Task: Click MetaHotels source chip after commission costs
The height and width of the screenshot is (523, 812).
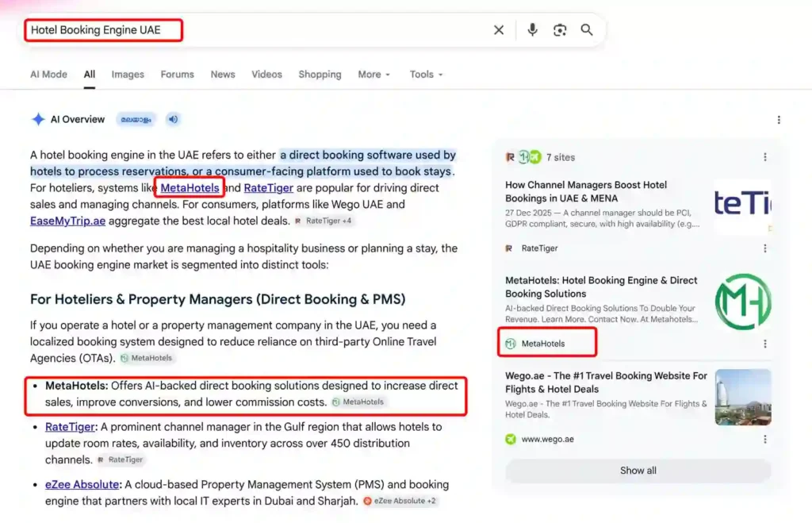Action: pyautogui.click(x=358, y=402)
